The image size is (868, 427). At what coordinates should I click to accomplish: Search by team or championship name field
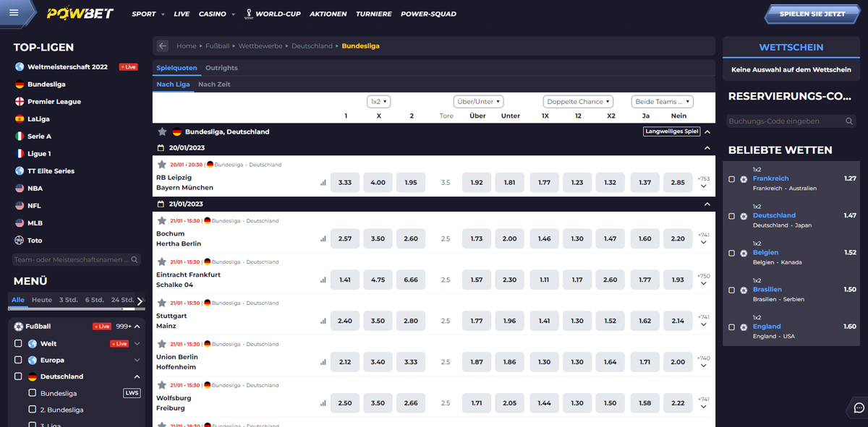(x=76, y=259)
